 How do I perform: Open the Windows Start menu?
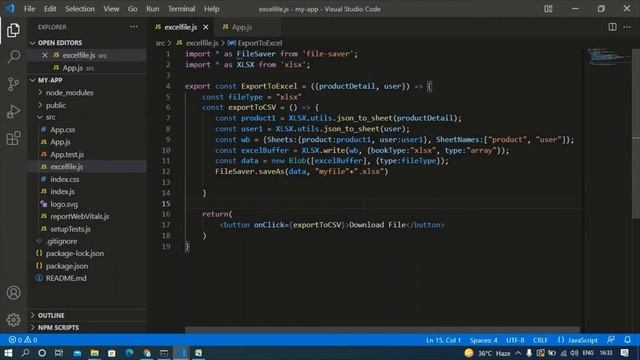click(x=8, y=353)
